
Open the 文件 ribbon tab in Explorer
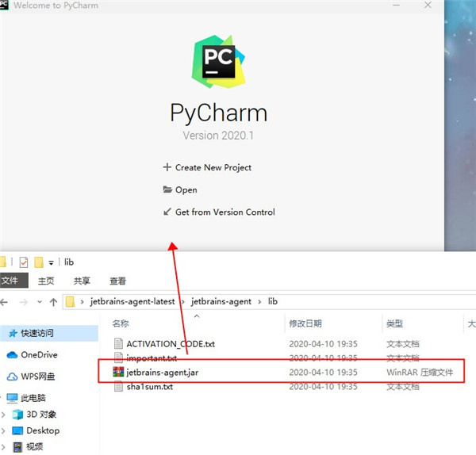click(x=14, y=281)
